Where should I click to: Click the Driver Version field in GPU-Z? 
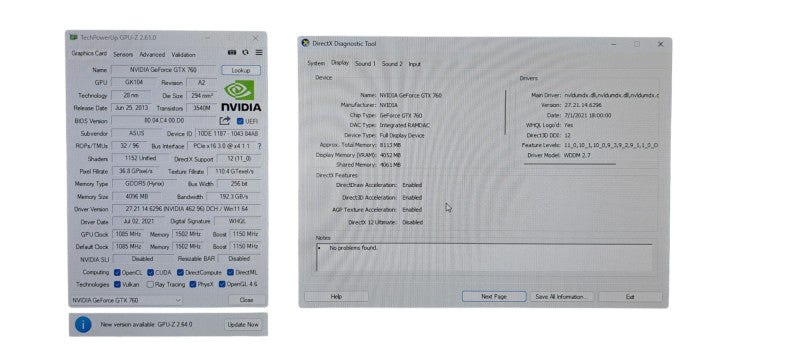pyautogui.click(x=186, y=209)
